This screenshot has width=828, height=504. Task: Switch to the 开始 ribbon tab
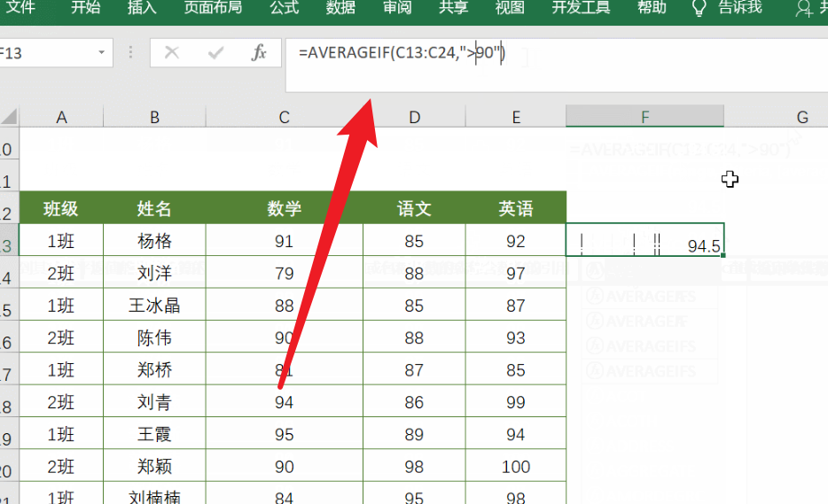point(85,7)
